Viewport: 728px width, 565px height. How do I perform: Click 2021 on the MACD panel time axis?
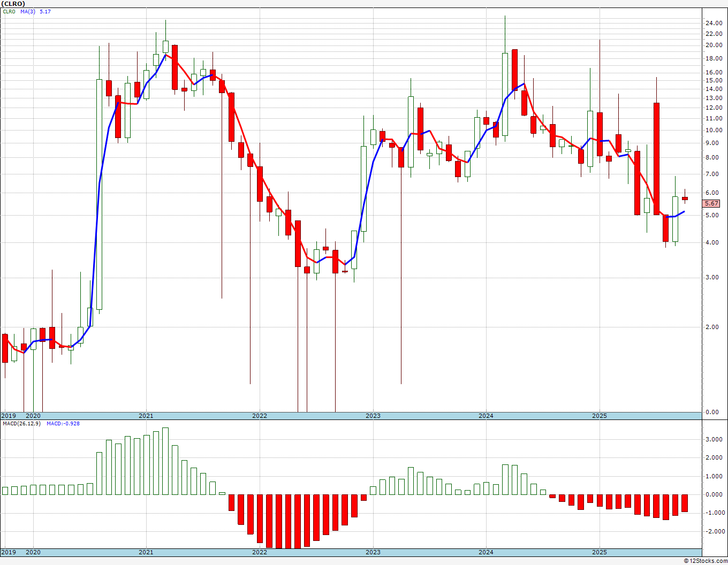click(x=146, y=552)
